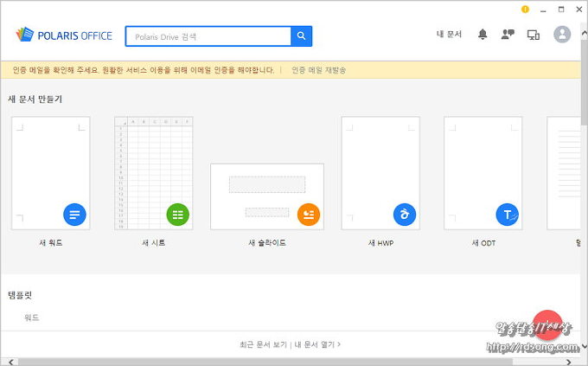Click the search magnifier button
Image resolution: width=588 pixels, height=366 pixels.
click(301, 36)
